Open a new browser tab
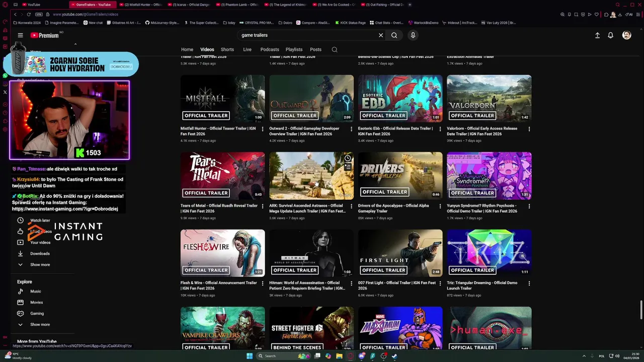644x362 pixels. [410, 5]
